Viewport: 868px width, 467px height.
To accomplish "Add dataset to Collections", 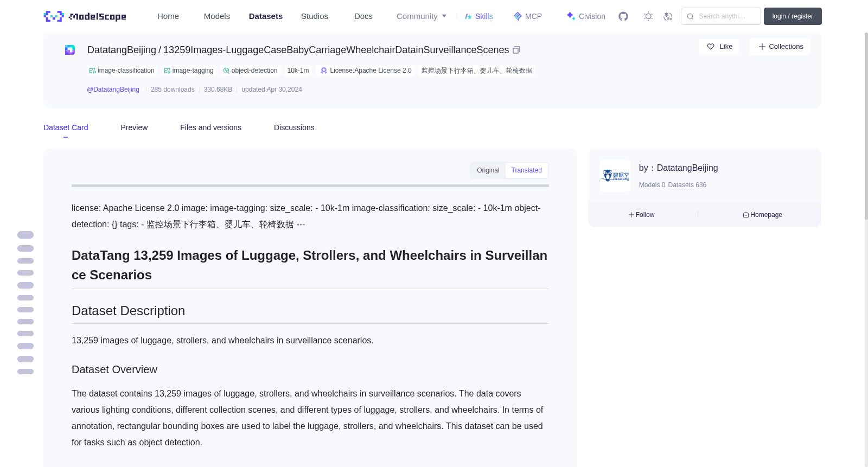I will click(x=780, y=47).
